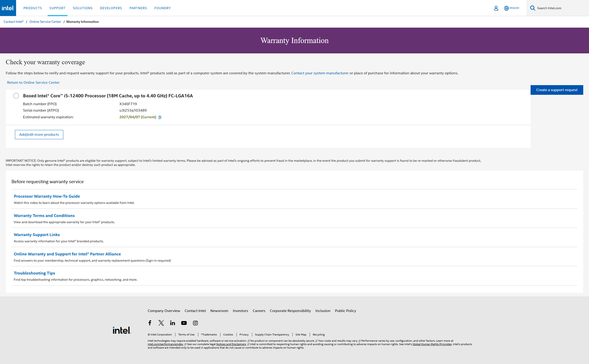Click the Intel logo in the footer
589x364 pixels.
point(121,330)
